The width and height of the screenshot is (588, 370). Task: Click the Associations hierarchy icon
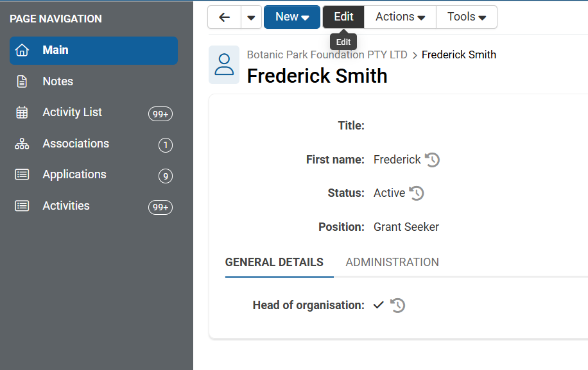tap(22, 144)
